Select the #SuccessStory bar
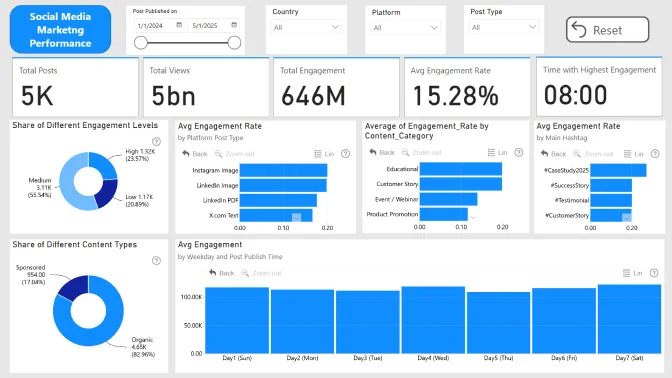672x378 pixels. 611,185
